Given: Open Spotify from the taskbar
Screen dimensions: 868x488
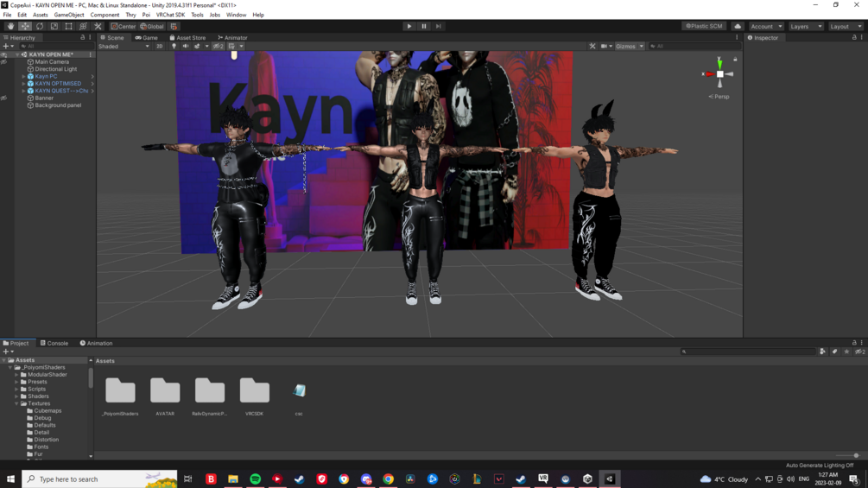Looking at the screenshot, I should (x=255, y=479).
